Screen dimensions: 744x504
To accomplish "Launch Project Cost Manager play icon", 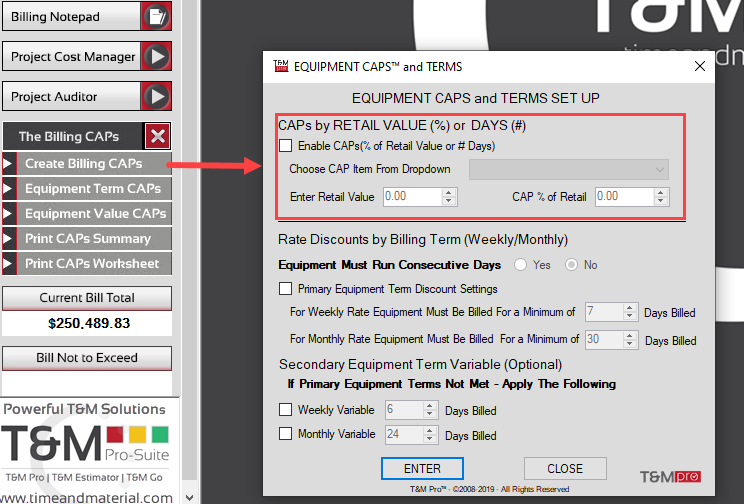I will (156, 56).
